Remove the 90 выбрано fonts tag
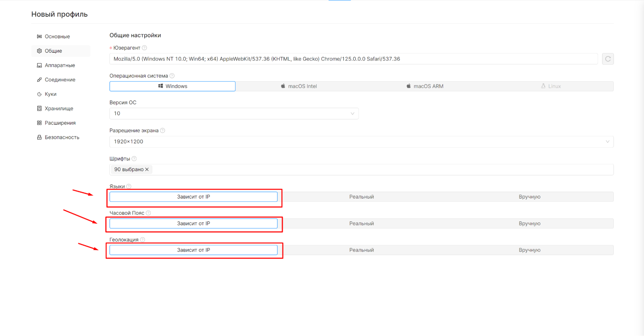Screen dimensions: 644x336 point(147,169)
